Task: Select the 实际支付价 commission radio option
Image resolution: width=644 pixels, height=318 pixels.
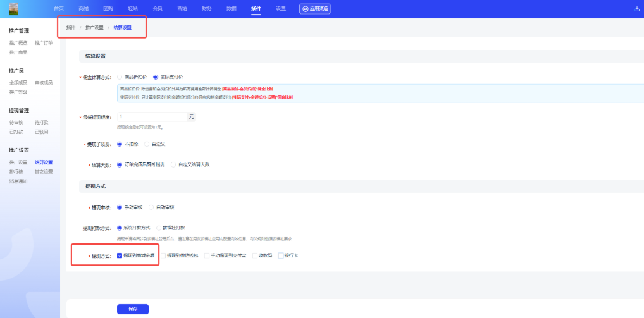Action: [156, 76]
